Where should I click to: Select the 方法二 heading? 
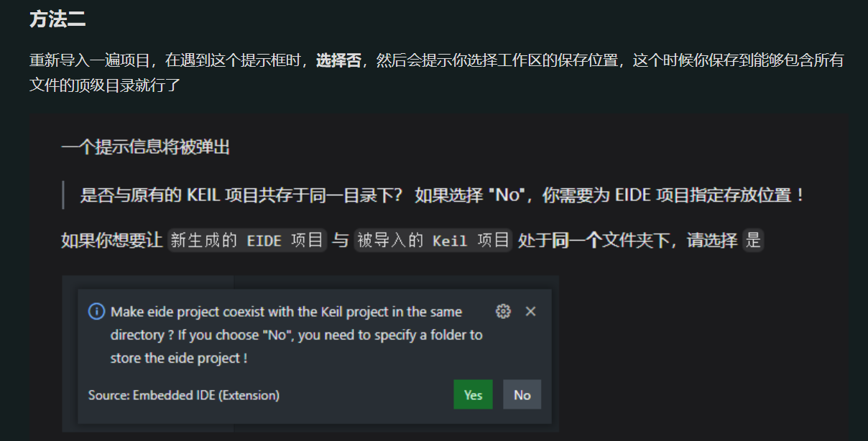point(57,19)
